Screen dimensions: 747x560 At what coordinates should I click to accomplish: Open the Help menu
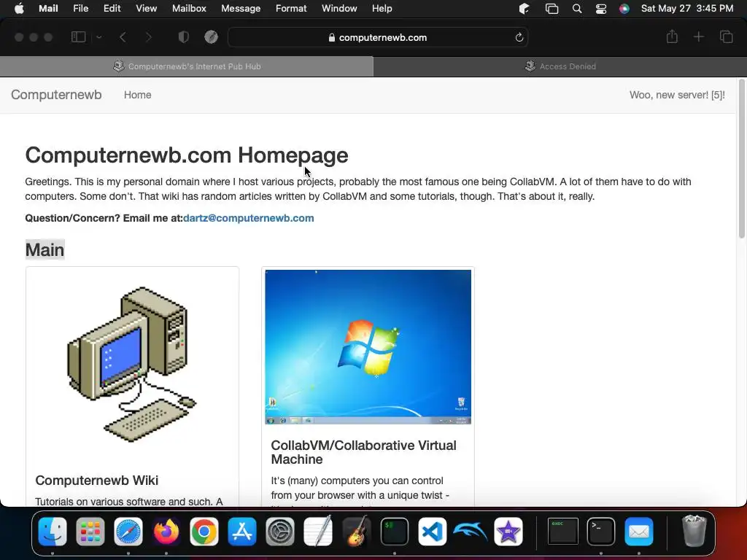pos(382,9)
